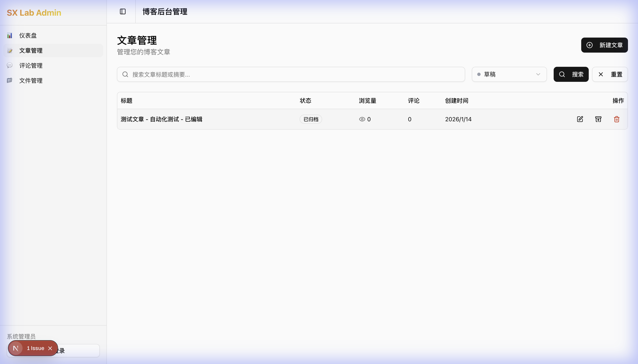Unarchive the test article via archive icon
Viewport: 638px width, 364px height.
pyautogui.click(x=598, y=119)
